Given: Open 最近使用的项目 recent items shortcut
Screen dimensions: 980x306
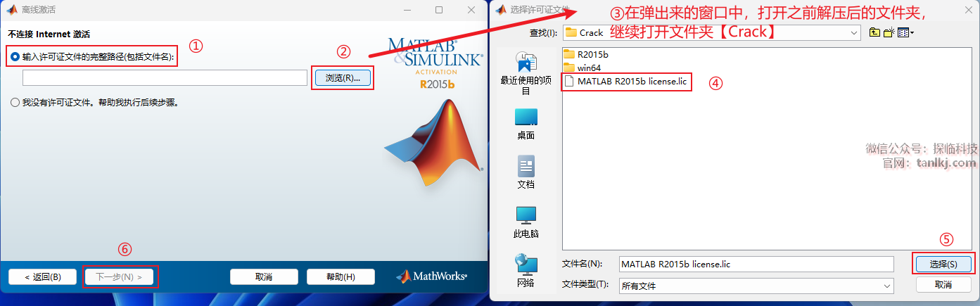Looking at the screenshot, I should click(526, 73).
